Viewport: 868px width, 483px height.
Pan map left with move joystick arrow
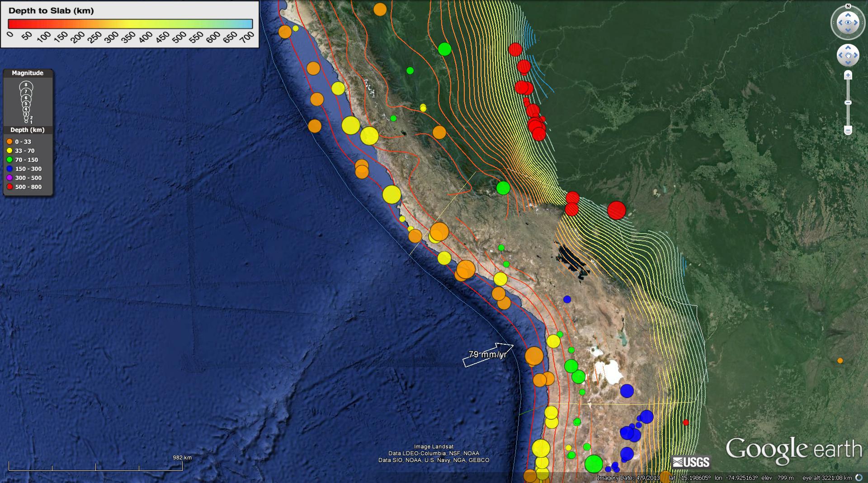(840, 56)
